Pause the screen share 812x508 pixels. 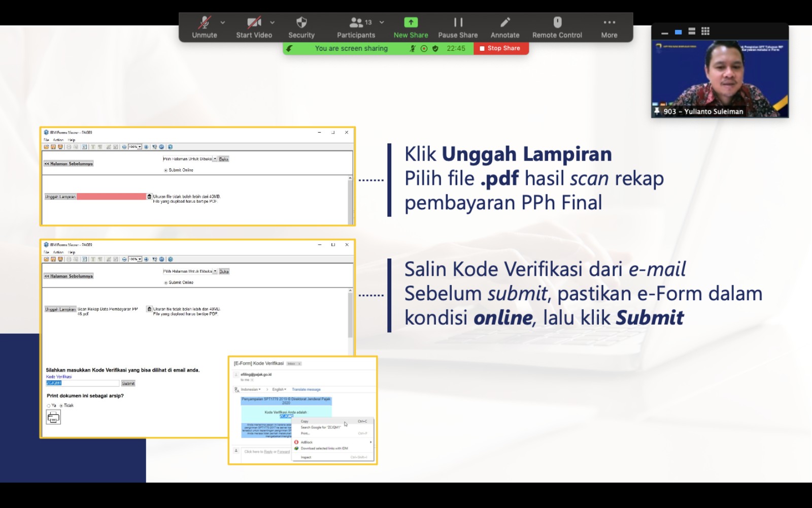pyautogui.click(x=458, y=27)
